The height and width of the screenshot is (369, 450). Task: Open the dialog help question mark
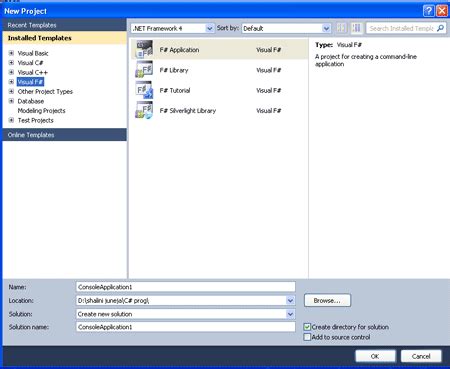pyautogui.click(x=428, y=11)
